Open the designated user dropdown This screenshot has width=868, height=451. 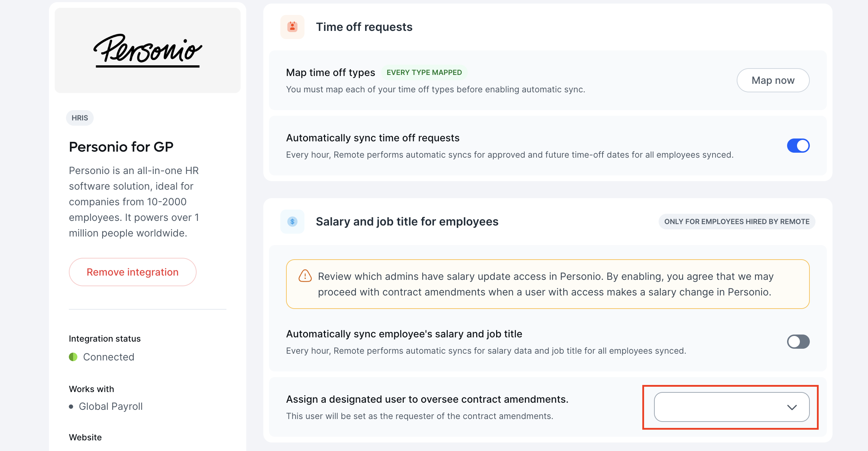(732, 407)
